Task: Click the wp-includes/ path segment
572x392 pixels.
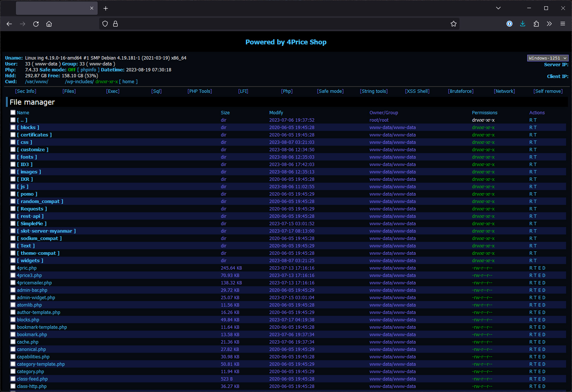Action: click(80, 82)
